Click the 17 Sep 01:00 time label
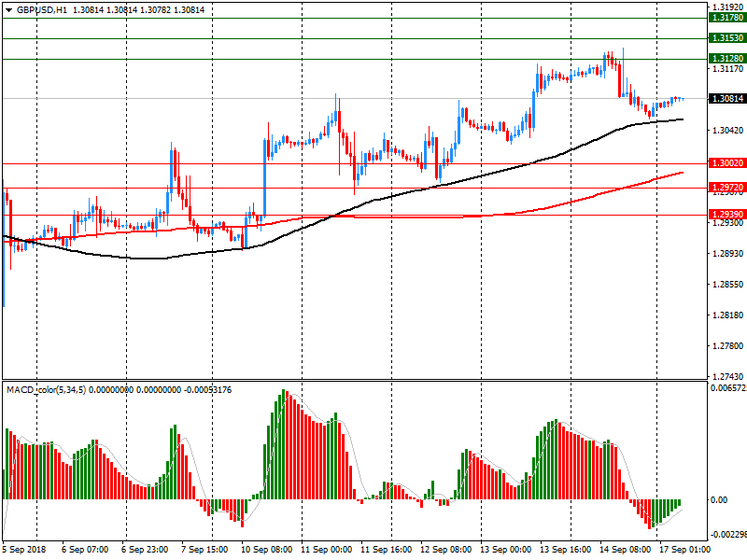The image size is (747, 560). 684,550
